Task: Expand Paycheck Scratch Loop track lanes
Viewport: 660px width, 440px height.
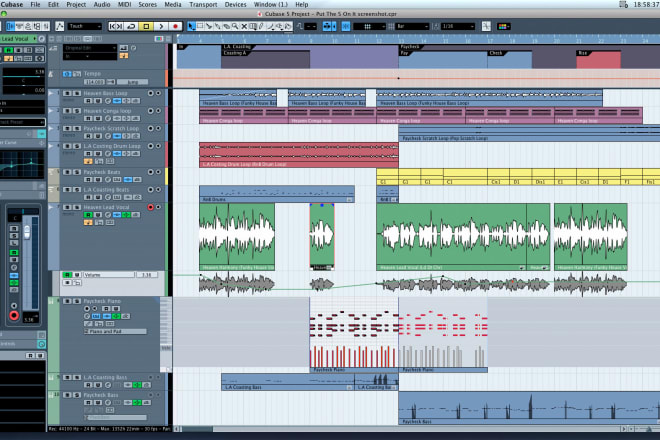Action: click(x=51, y=128)
